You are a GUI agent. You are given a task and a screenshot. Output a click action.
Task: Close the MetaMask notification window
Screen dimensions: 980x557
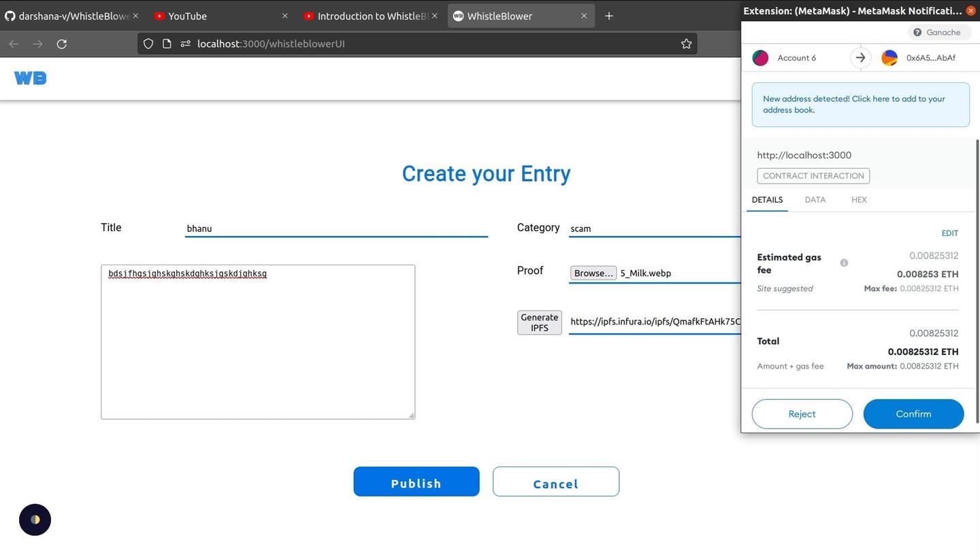[971, 10]
